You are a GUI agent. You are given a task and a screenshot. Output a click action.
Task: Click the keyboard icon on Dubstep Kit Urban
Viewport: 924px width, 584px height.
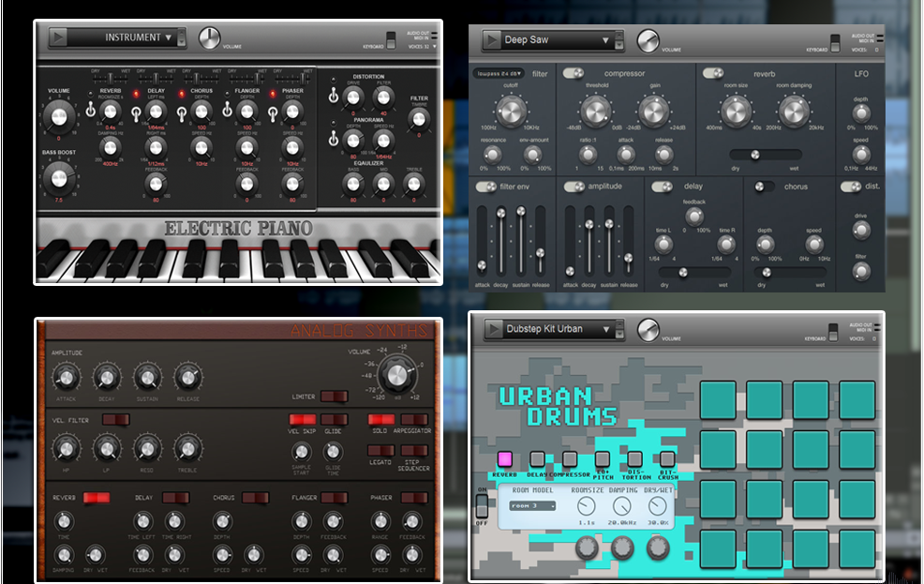pos(831,331)
